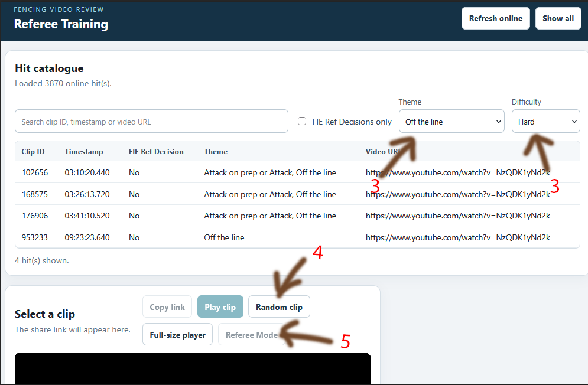This screenshot has height=385, width=588.
Task: Click the Clip ID column header
Action: [x=33, y=151]
